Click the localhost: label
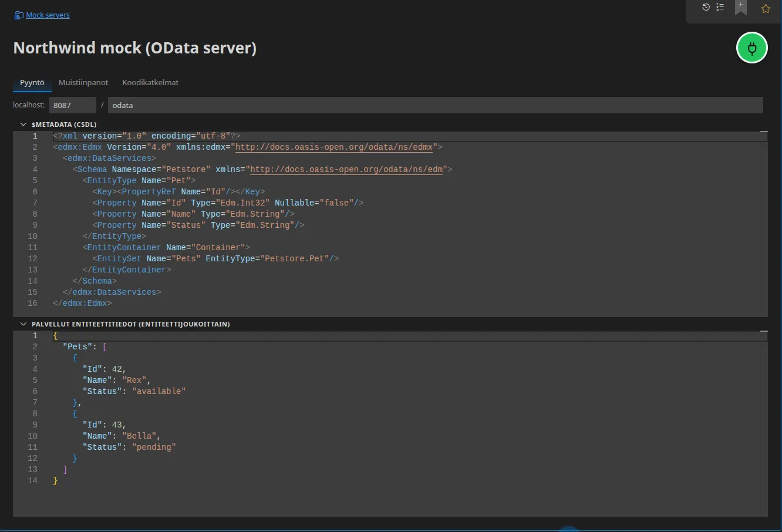The width and height of the screenshot is (782, 532). click(29, 105)
